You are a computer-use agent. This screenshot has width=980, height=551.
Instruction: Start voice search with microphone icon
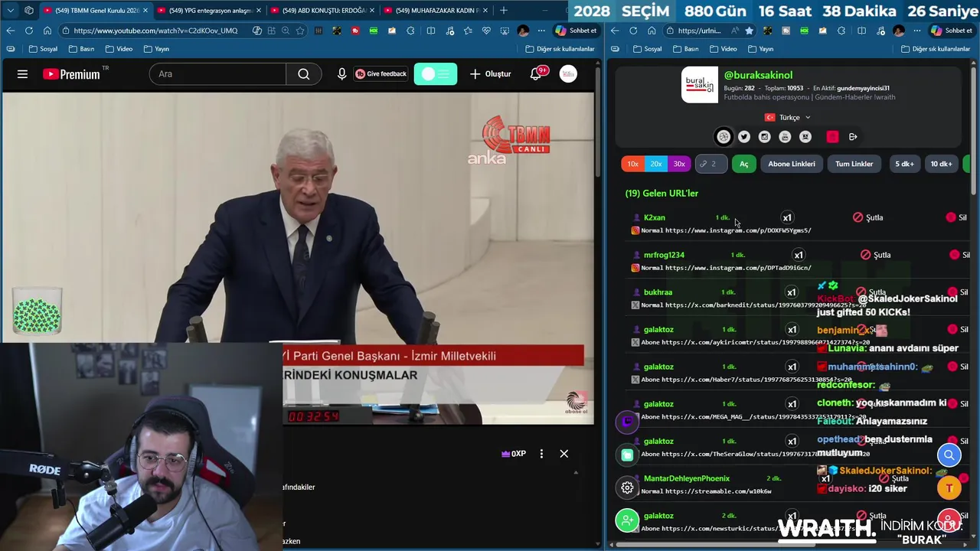(341, 74)
